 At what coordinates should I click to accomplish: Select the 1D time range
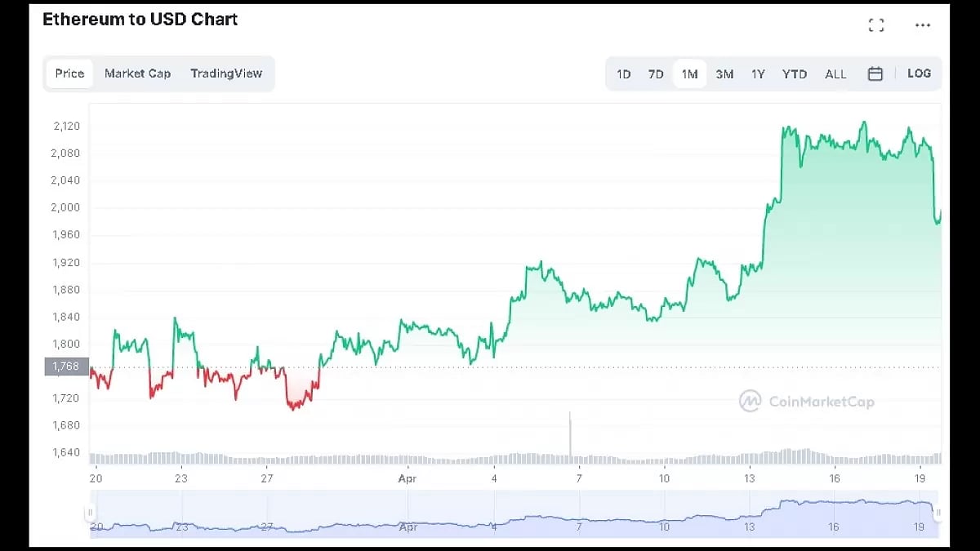623,73
